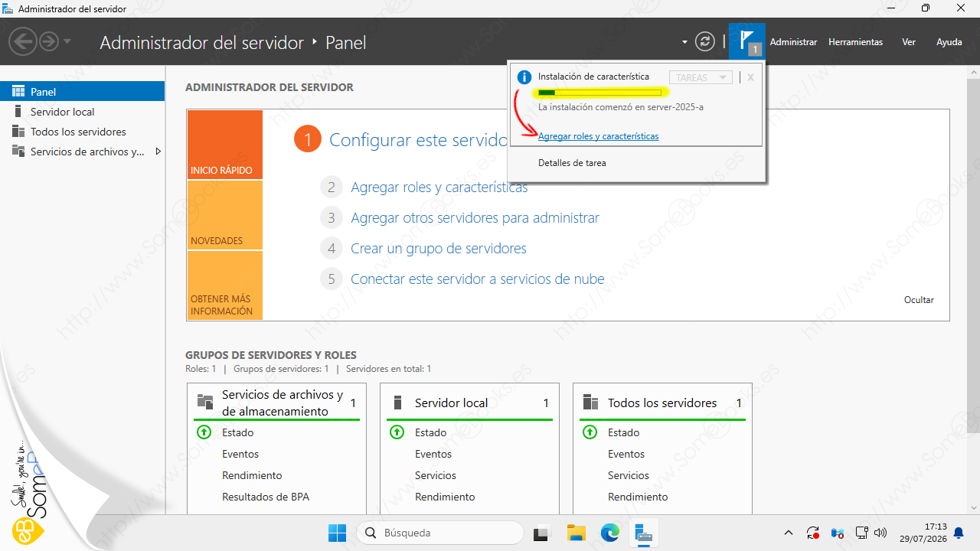This screenshot has width=980, height=551.
Task: Select Panel in the sidebar
Action: (82, 92)
